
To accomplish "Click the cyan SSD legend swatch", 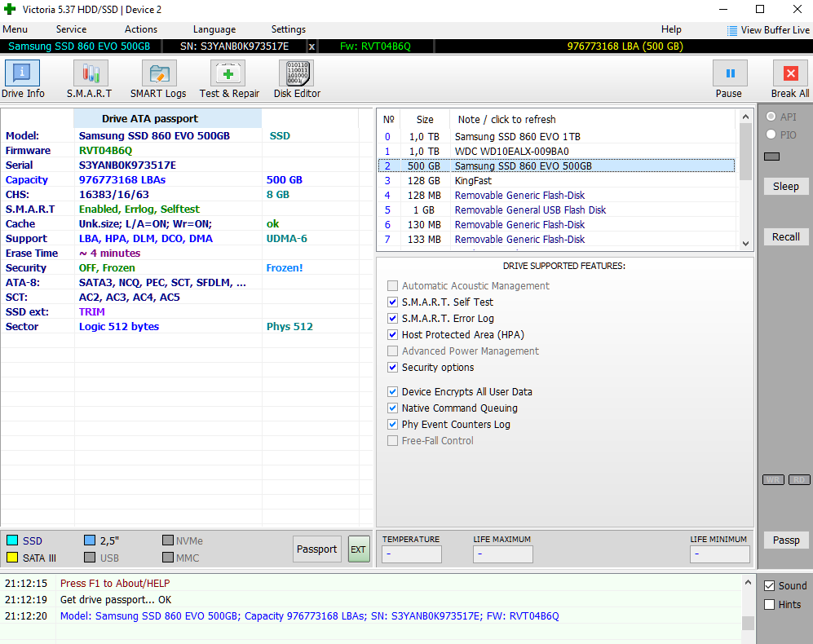I will click(x=12, y=540).
